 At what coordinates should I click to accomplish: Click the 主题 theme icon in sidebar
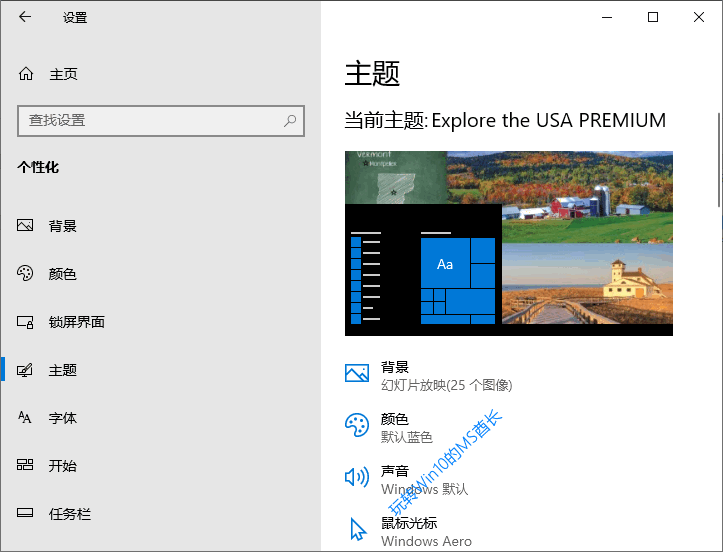[25, 370]
